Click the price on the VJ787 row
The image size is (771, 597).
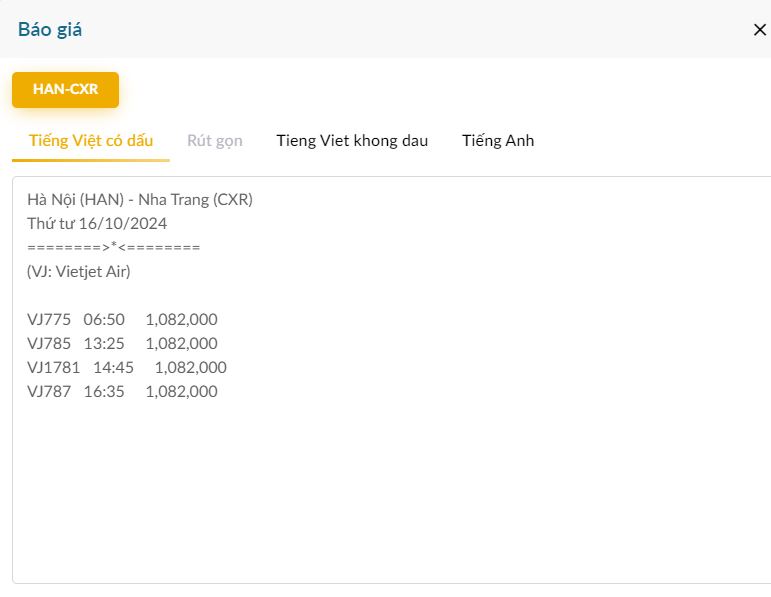pos(181,391)
